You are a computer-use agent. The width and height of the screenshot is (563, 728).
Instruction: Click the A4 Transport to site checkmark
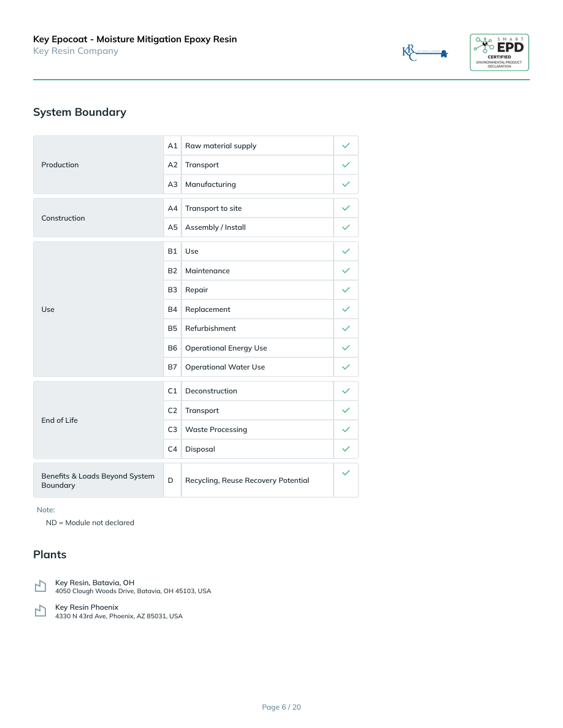coord(346,208)
